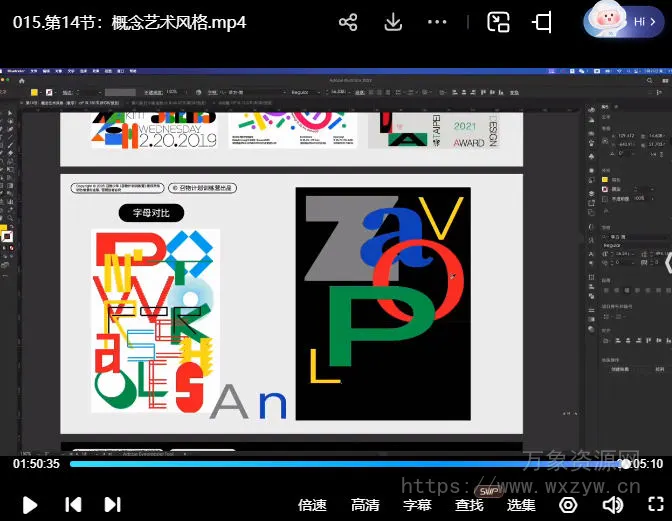Open the 选集 episode list
The height and width of the screenshot is (521, 672).
tap(521, 505)
